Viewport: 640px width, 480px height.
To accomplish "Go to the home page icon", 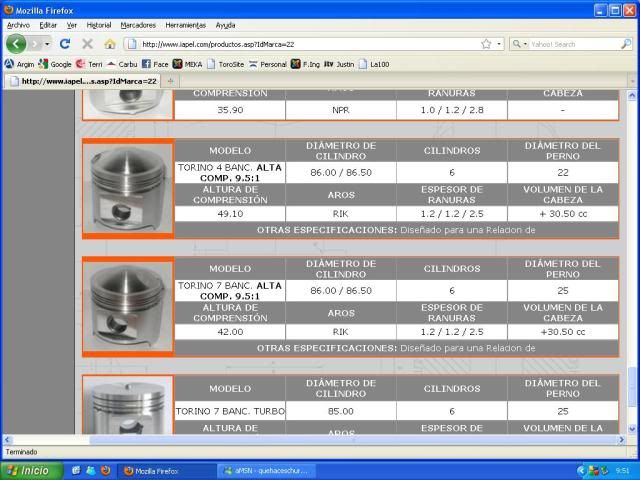I will tap(109, 44).
